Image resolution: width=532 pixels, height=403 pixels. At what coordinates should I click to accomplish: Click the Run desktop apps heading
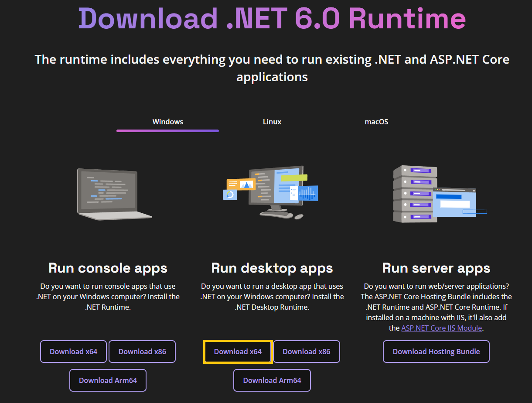272,268
